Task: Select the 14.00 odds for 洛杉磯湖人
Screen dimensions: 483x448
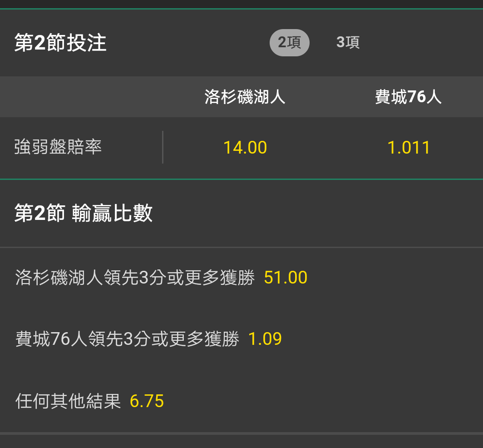Action: coord(245,148)
